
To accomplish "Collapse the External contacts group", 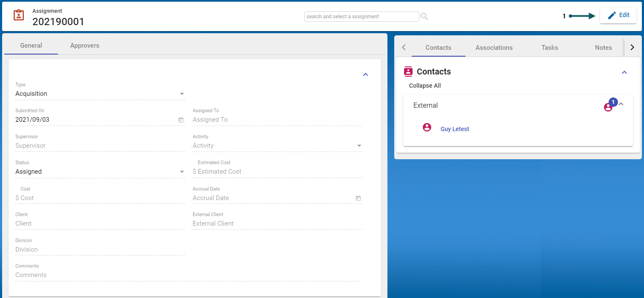I will (x=621, y=104).
